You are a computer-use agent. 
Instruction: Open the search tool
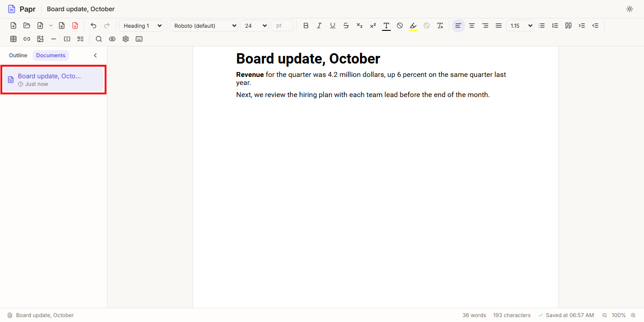pos(99,39)
